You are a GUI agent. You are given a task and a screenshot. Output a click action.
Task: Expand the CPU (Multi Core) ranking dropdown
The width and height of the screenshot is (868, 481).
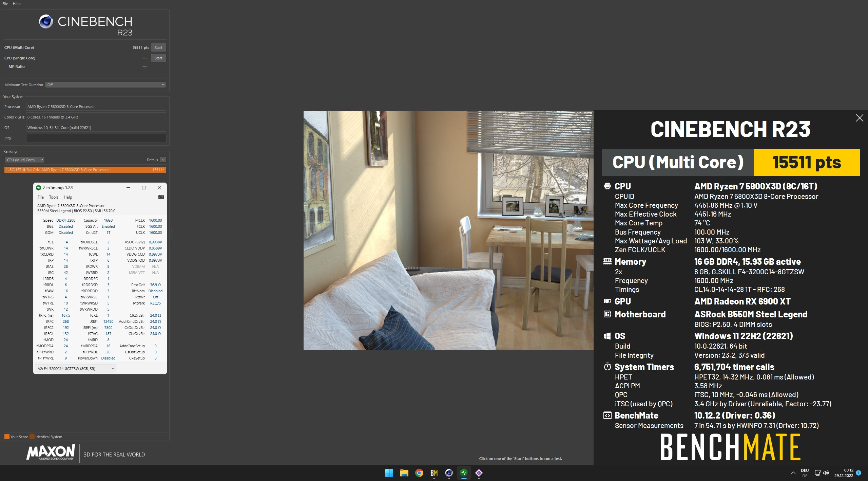coord(24,160)
